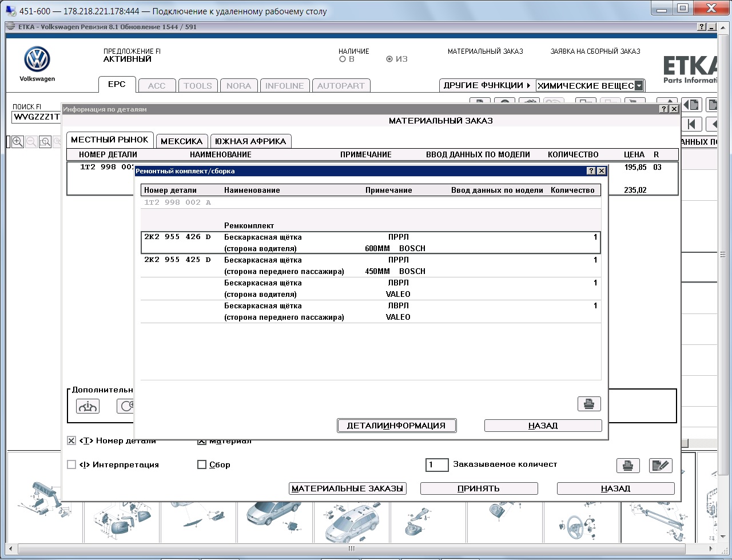
Task: Click the Количество column header in repair kit
Action: [572, 190]
